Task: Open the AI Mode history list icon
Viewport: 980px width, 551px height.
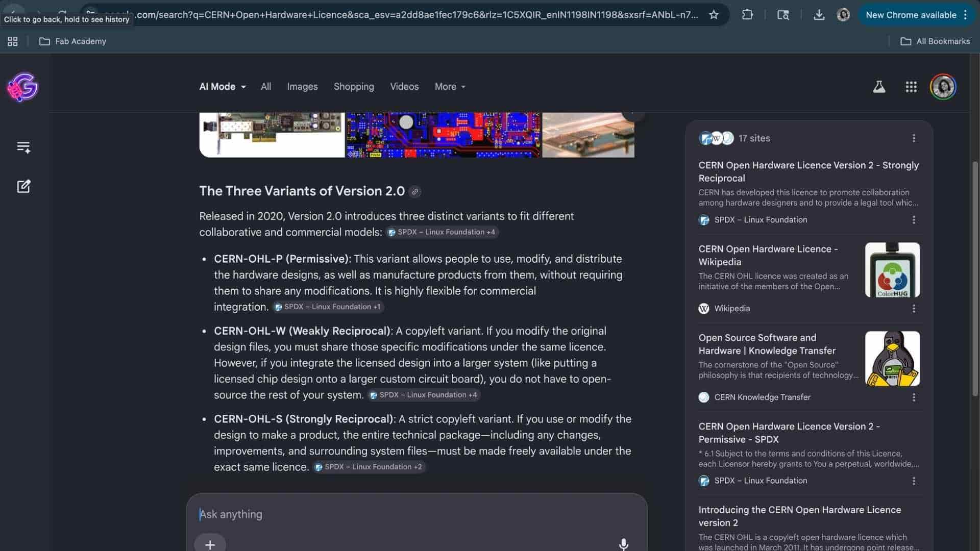Action: pyautogui.click(x=23, y=147)
